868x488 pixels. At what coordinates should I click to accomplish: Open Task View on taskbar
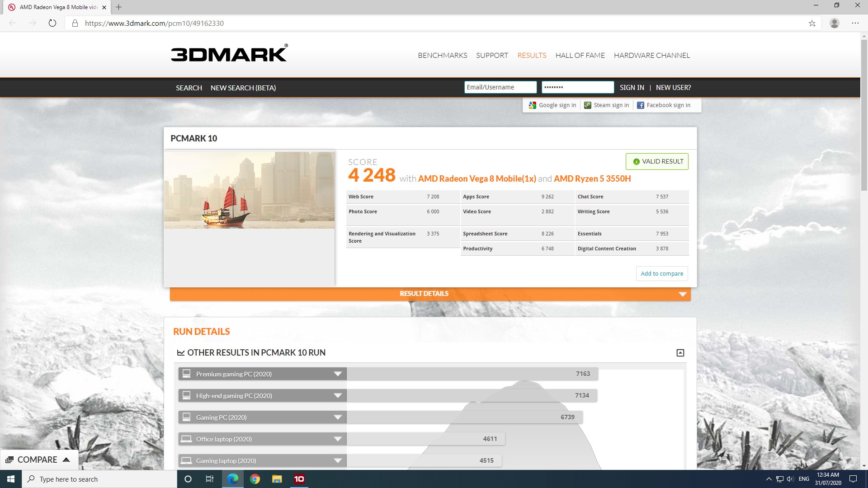click(x=210, y=479)
